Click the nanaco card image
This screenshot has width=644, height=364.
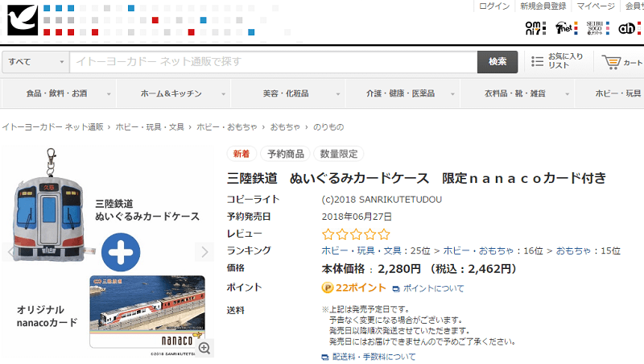click(147, 312)
